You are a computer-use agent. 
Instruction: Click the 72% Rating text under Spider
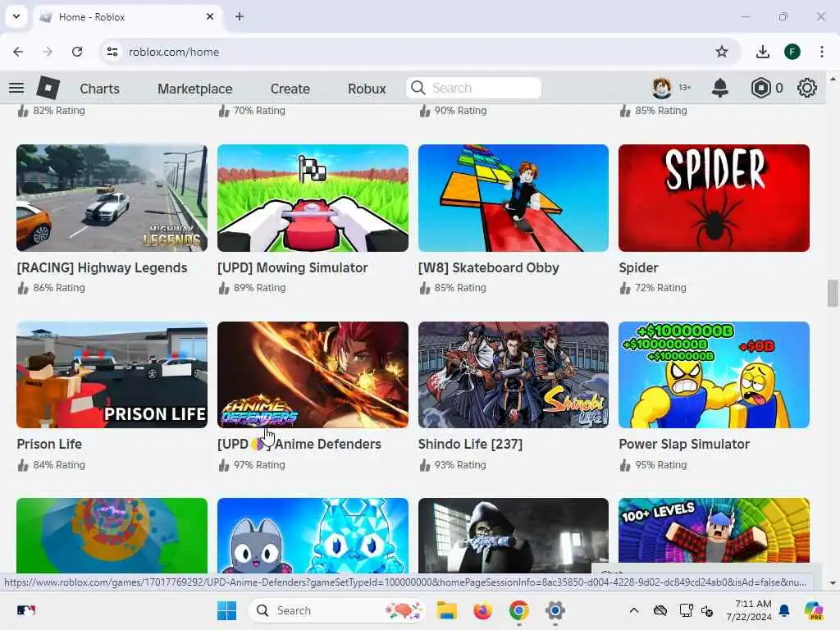[660, 288]
